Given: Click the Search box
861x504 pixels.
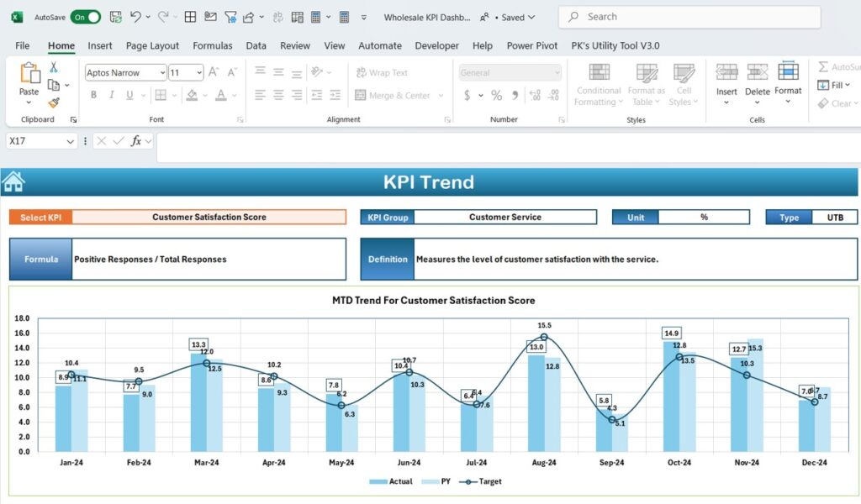Looking at the screenshot, I should tap(689, 17).
